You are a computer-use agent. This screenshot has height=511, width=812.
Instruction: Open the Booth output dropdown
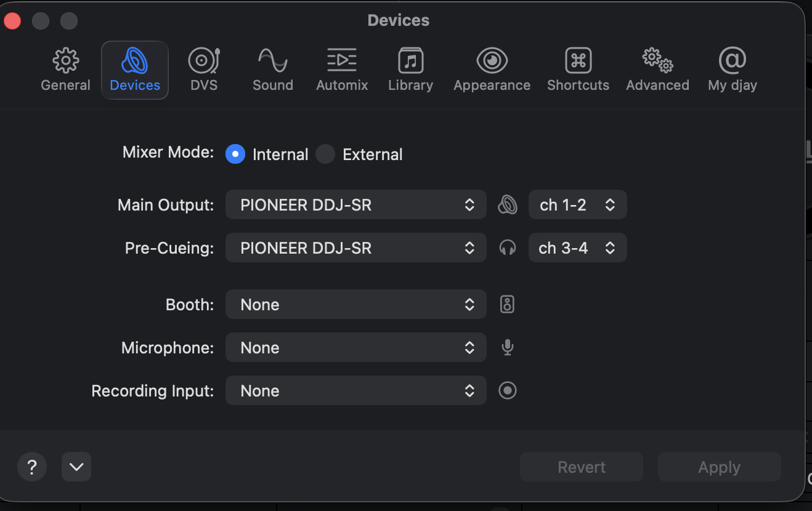[356, 304]
